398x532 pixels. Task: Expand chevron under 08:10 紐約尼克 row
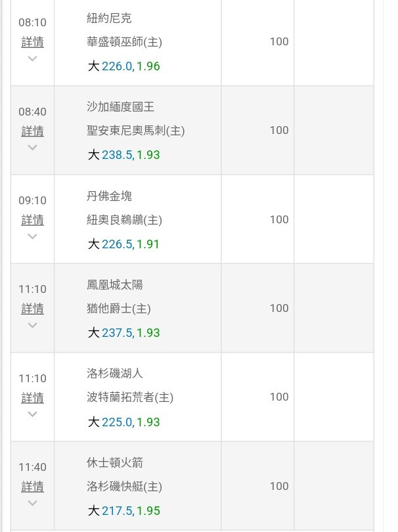tap(33, 58)
